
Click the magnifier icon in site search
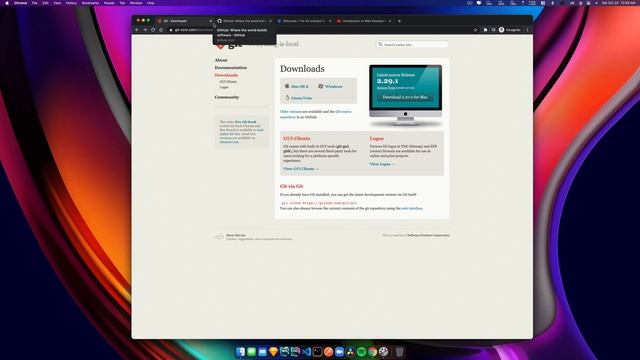click(x=380, y=44)
